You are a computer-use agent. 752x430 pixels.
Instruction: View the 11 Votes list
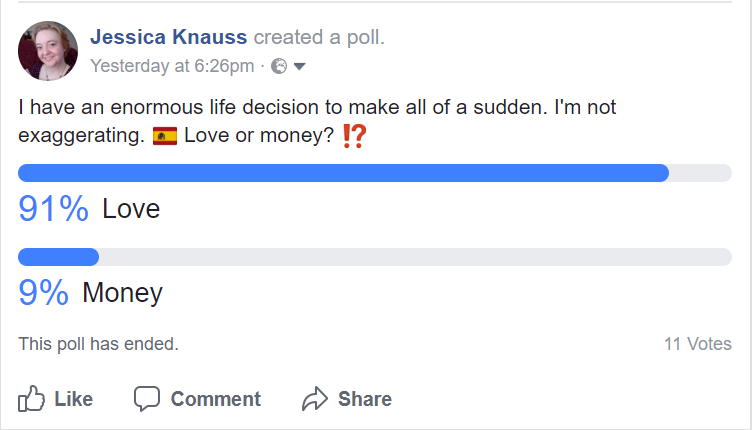click(697, 344)
